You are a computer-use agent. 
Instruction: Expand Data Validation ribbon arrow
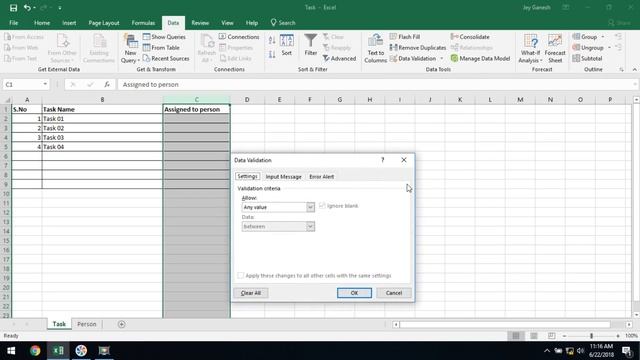(x=442, y=59)
